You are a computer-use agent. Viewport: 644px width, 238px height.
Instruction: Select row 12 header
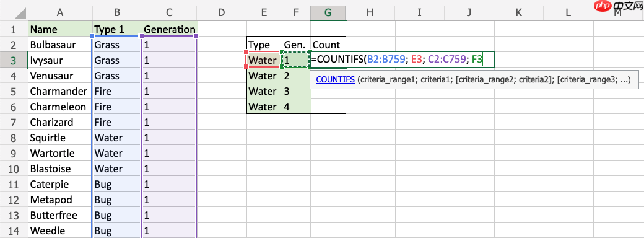click(x=13, y=200)
